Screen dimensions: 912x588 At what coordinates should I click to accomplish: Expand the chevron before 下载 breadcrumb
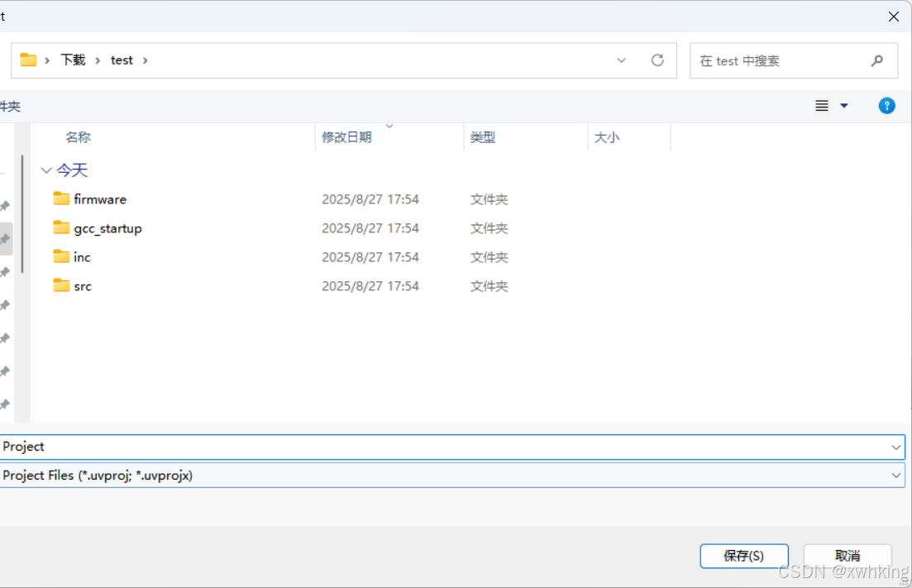click(47, 60)
